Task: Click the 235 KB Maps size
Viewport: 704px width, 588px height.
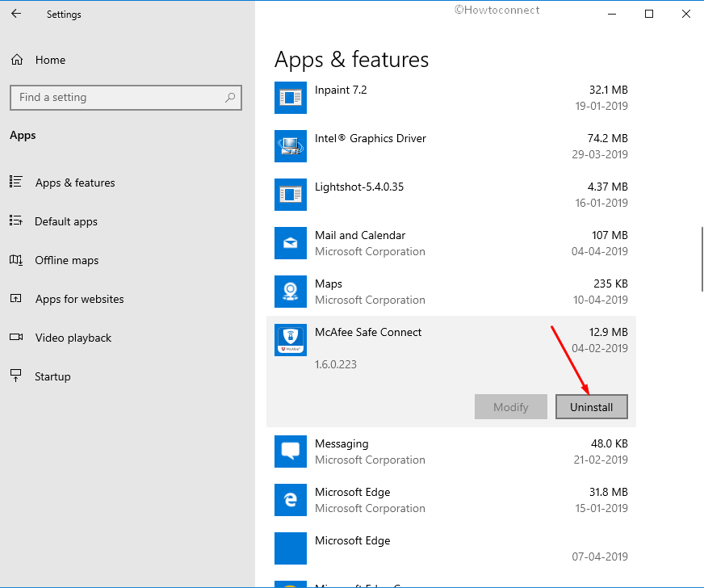Action: point(610,283)
